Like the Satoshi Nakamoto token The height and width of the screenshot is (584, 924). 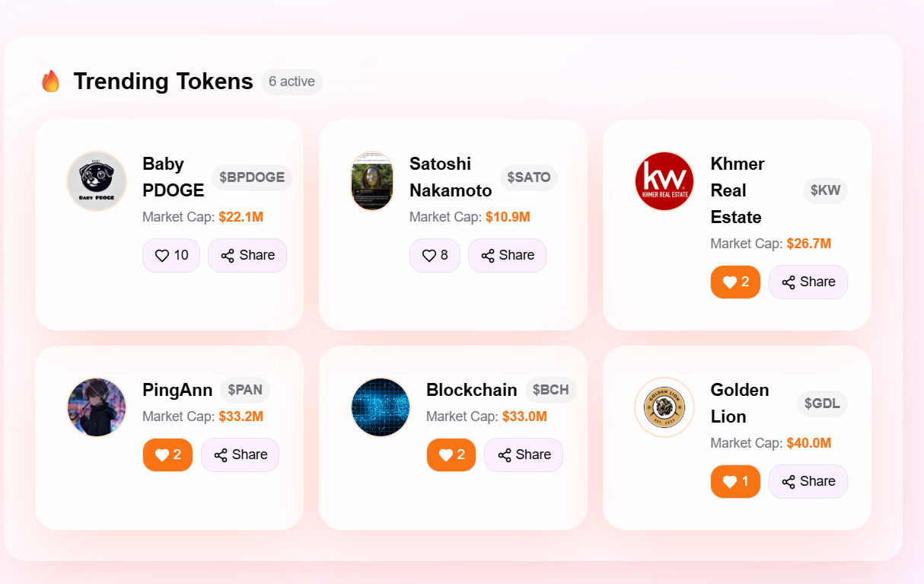coord(435,255)
